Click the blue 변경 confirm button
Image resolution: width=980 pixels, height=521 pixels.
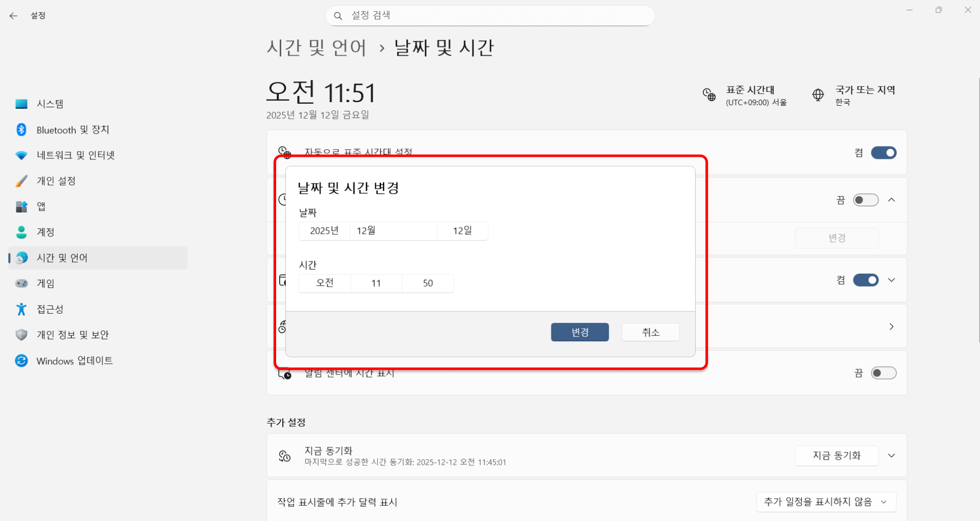coord(580,332)
